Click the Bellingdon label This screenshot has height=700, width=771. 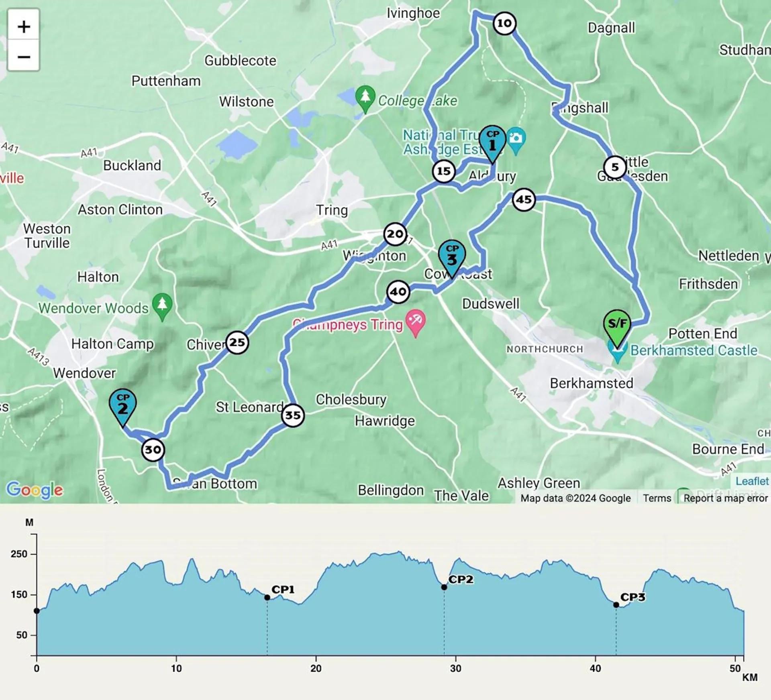(391, 490)
